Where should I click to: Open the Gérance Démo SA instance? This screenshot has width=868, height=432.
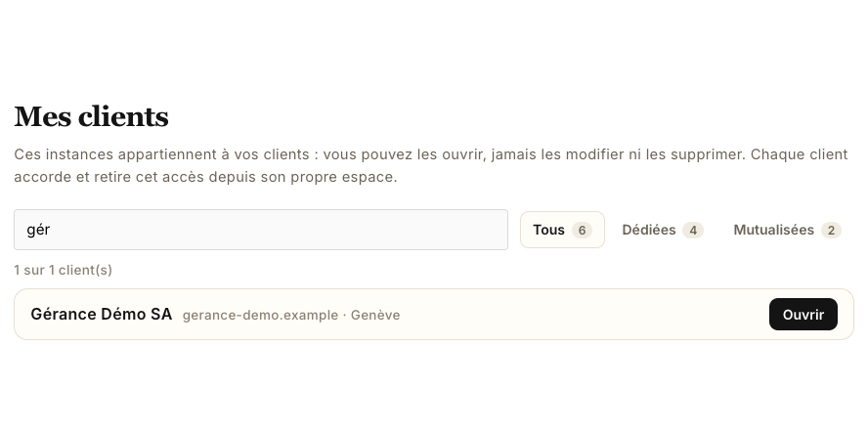[x=803, y=315]
